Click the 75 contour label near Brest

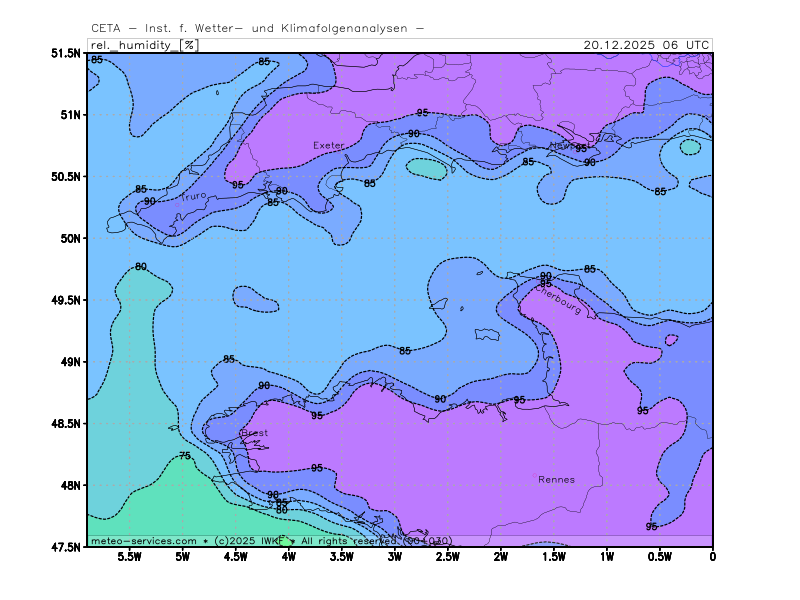click(x=184, y=456)
